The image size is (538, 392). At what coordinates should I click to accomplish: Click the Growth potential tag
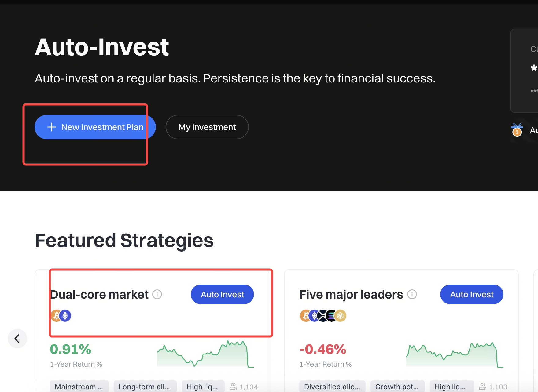coord(397,387)
